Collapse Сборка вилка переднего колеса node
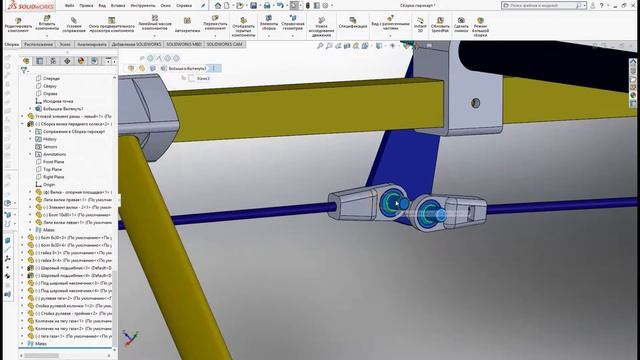The width and height of the screenshot is (640, 360). pos(22,124)
